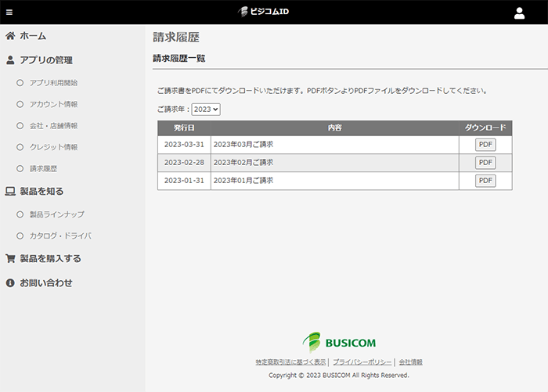Select 請求履歴 sidebar item

[x=43, y=168]
